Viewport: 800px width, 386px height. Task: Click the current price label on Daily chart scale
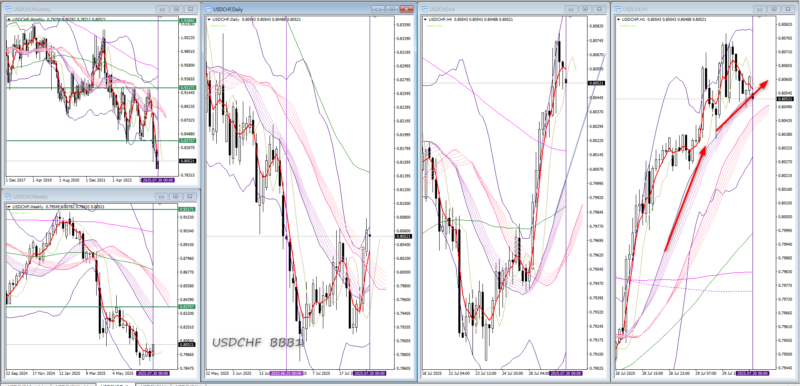point(404,237)
